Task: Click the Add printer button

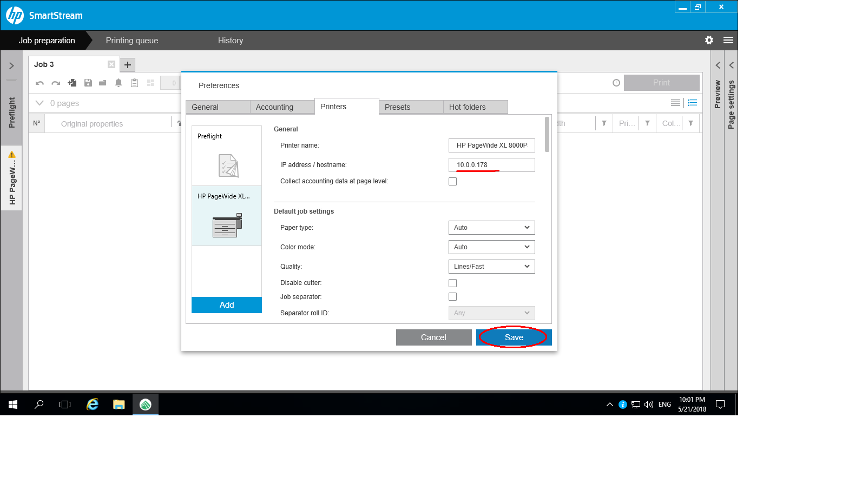Action: (x=227, y=305)
